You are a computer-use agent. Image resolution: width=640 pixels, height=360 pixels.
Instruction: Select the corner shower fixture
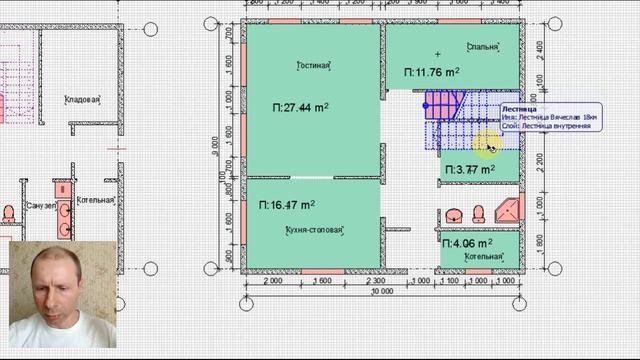507,211
